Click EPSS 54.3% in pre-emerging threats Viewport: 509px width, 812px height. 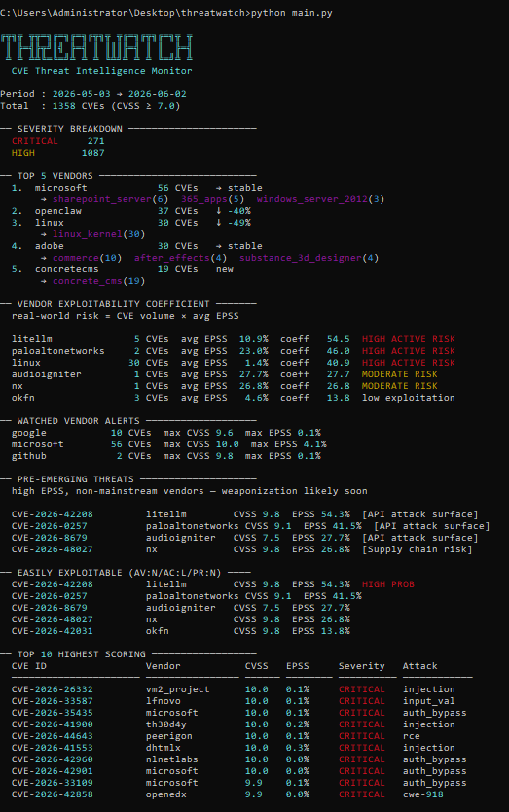coord(321,514)
